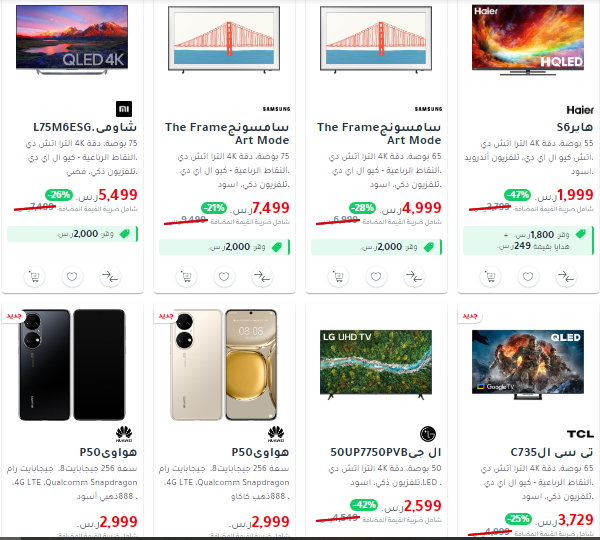Add Haier S6 TV to wishlist
Screen dimensions: 600x540
pyautogui.click(x=528, y=276)
